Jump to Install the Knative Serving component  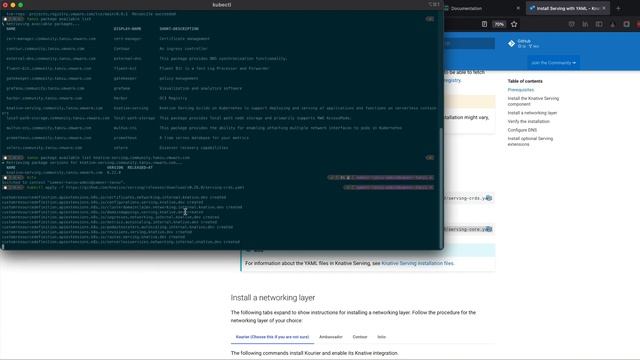coord(533,101)
